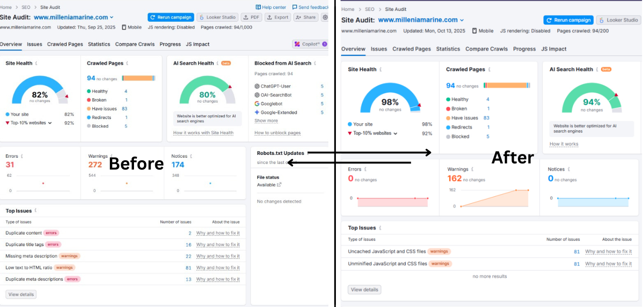Image resolution: width=644 pixels, height=307 pixels.
Task: Click the info icon beside Blocked from AI Search
Action: tap(315, 63)
